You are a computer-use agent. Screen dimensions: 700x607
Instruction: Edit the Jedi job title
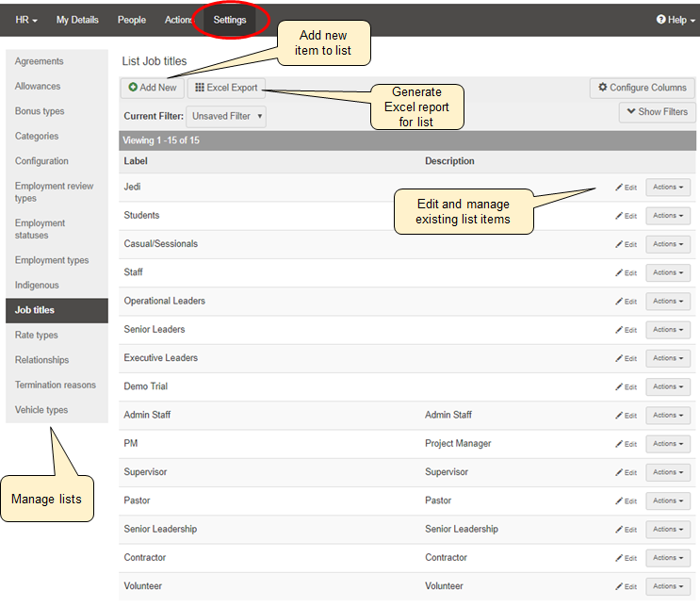pos(627,188)
